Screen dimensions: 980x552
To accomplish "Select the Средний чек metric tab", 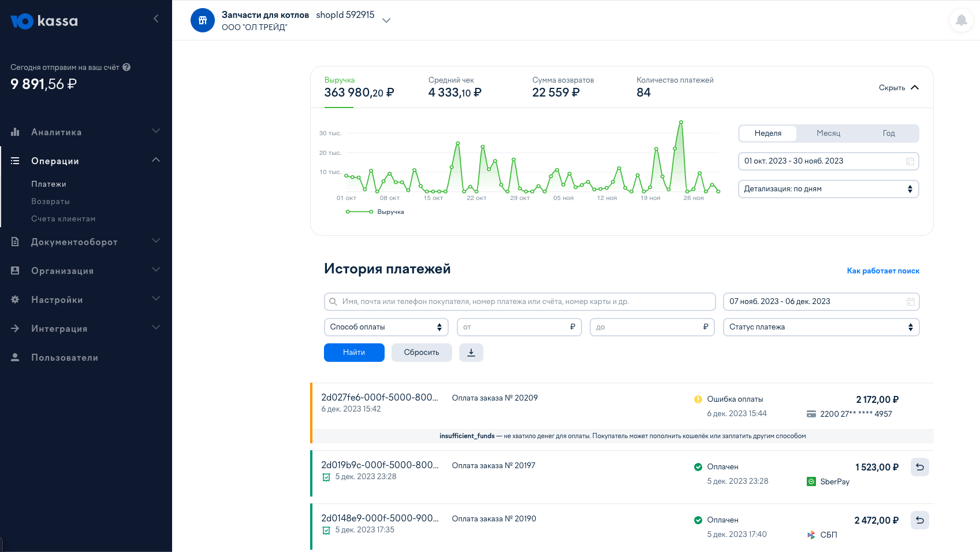I will point(454,87).
